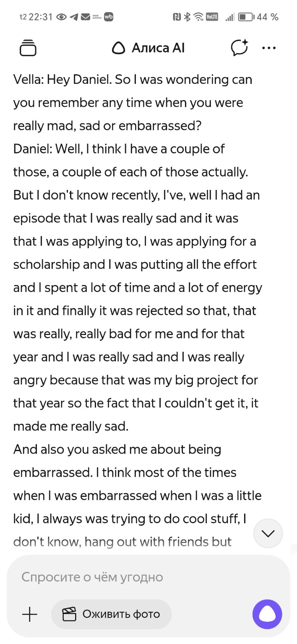Tap the battery indicator showing 44 %
The height and width of the screenshot is (644, 297).
coord(258,17)
